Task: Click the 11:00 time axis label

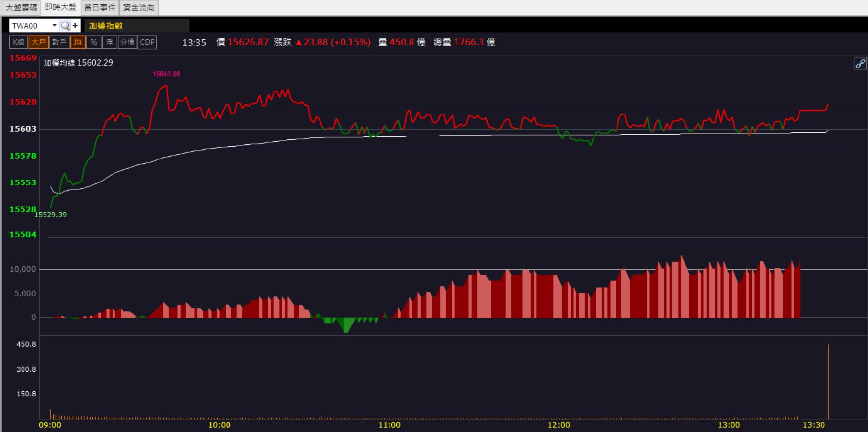Action: point(389,425)
